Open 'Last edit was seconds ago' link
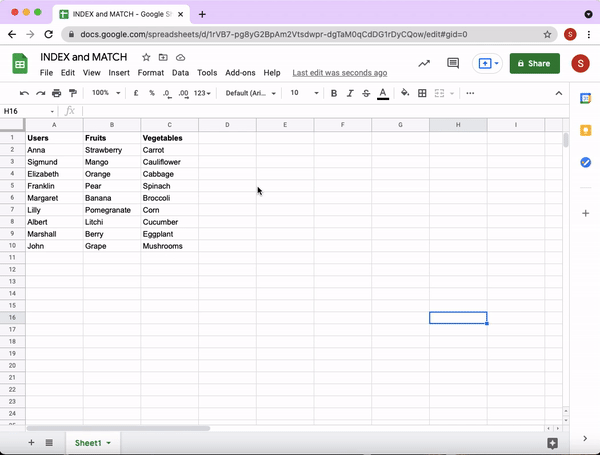The height and width of the screenshot is (455, 600). [x=340, y=73]
